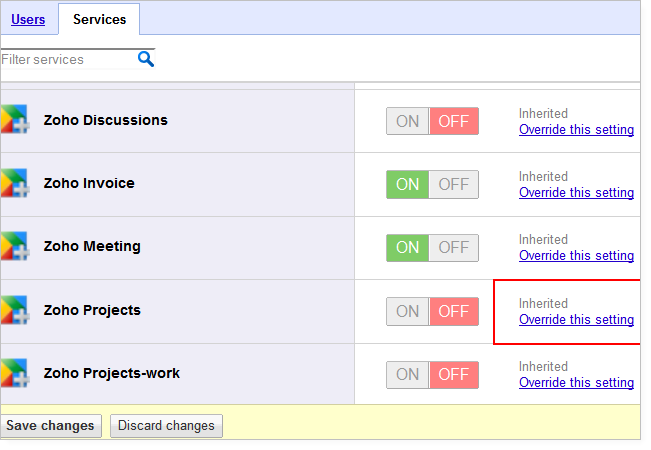Click the Zoho Projects app icon
The width and height of the screenshot is (651, 450).
(x=15, y=310)
